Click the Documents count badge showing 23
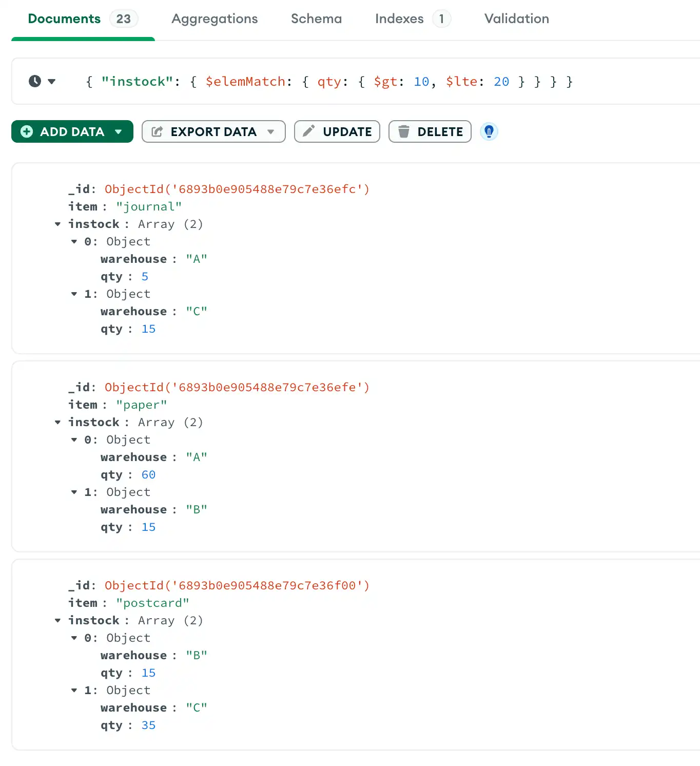This screenshot has width=700, height=766. pyautogui.click(x=123, y=18)
